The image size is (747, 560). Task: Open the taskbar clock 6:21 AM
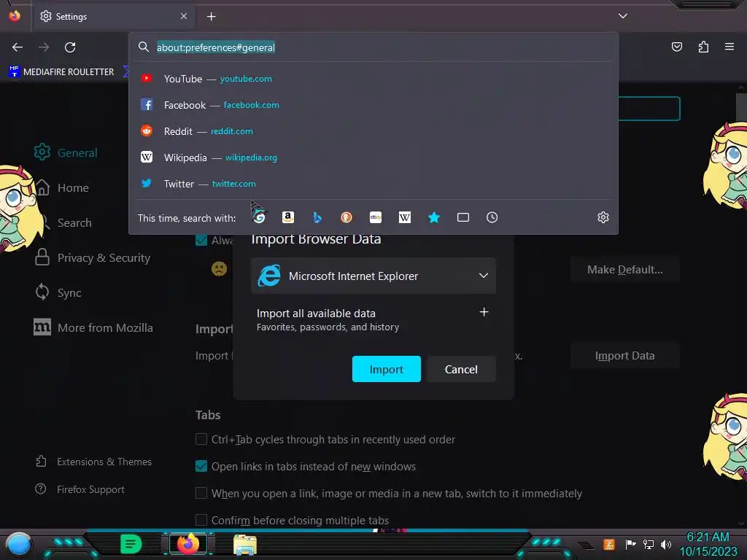(708, 544)
